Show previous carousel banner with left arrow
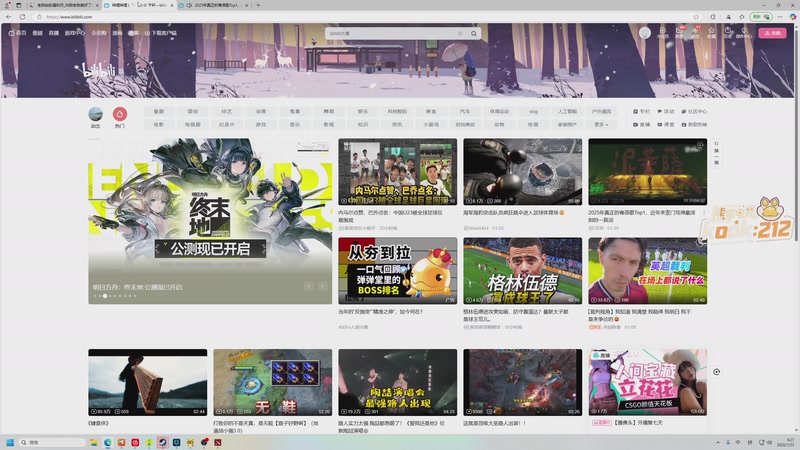Screen dimensions: 800x450 point(309,286)
